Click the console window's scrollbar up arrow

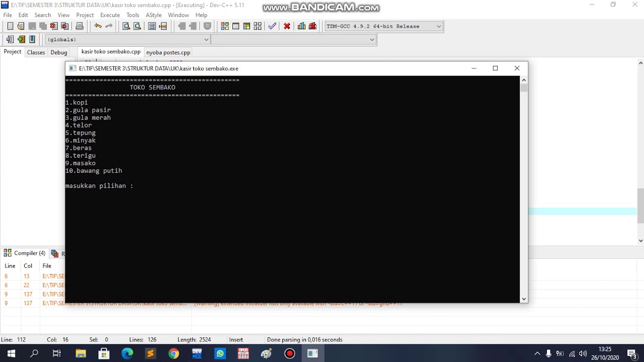pyautogui.click(x=524, y=80)
